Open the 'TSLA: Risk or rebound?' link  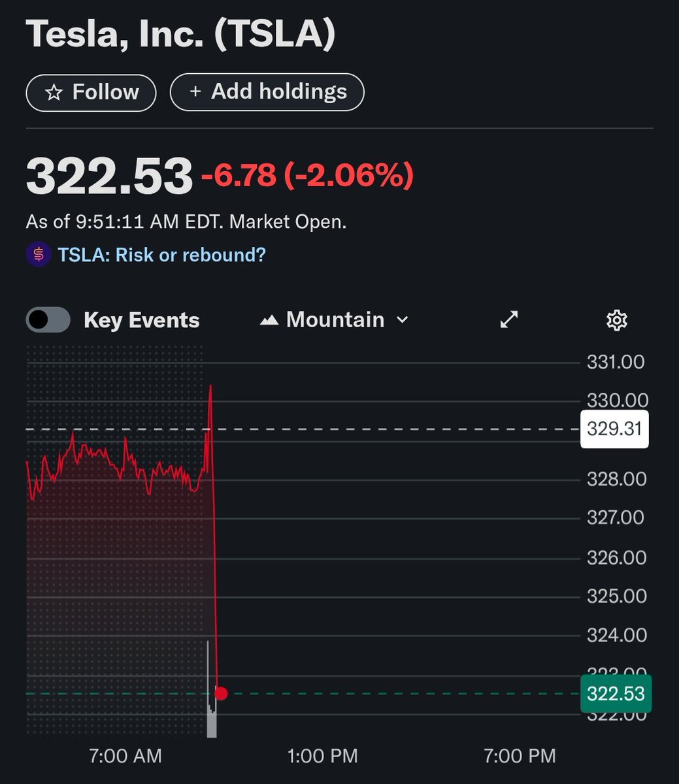tap(161, 255)
